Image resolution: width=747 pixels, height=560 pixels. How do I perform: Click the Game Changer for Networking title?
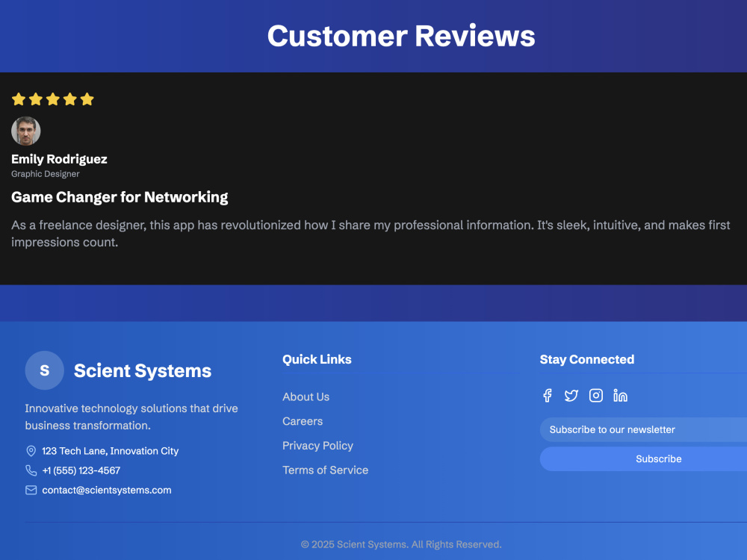point(120,197)
